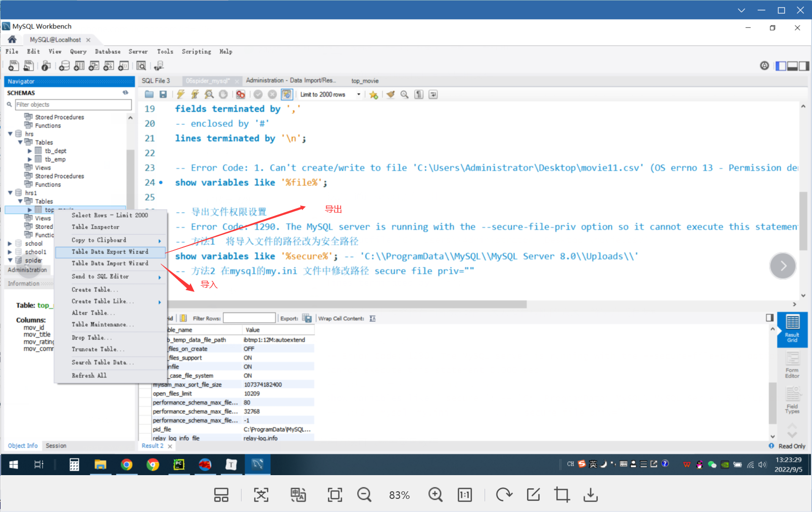
Task: Toggle result side panel visibility
Action: [x=770, y=318]
